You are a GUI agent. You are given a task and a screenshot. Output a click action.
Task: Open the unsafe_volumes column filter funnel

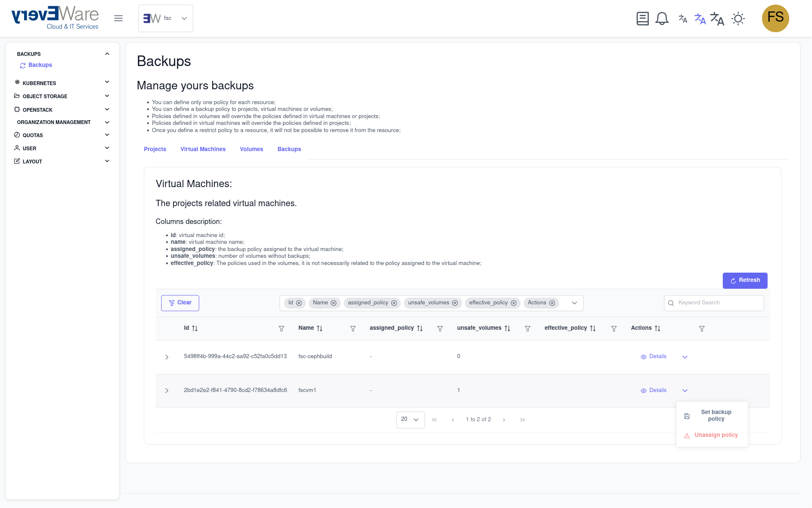(x=527, y=329)
